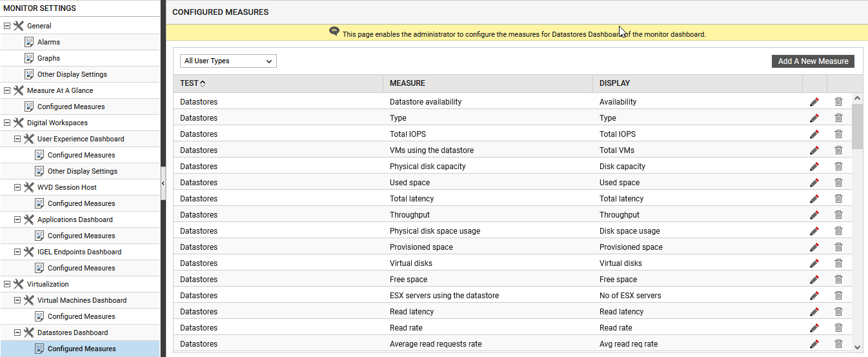
Task: Delete the Used space measure
Action: (838, 183)
